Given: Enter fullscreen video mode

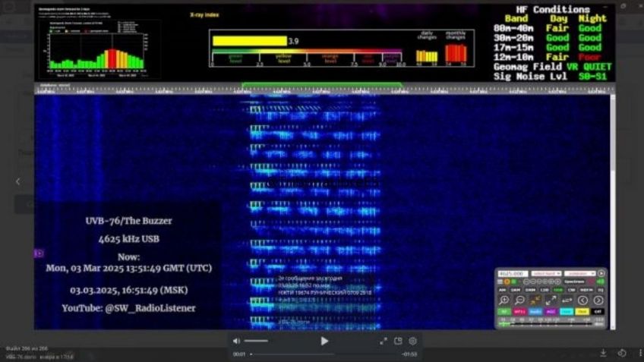Looking at the screenshot, I should [384, 342].
